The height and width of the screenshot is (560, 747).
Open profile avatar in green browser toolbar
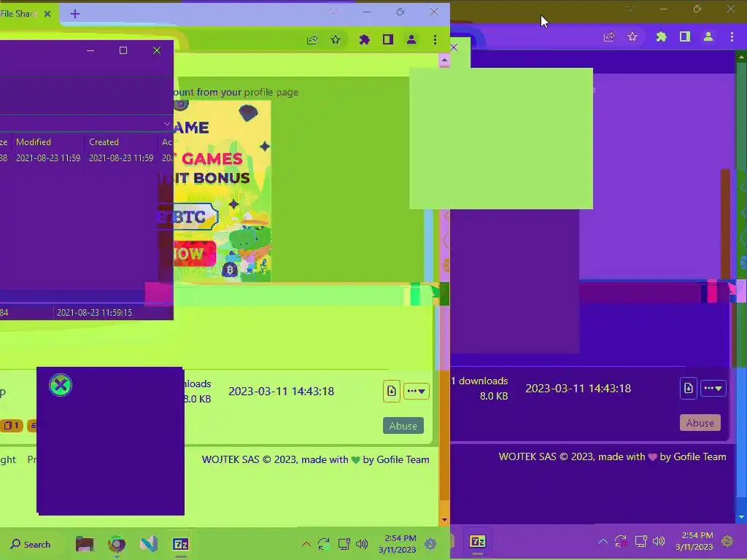411,39
